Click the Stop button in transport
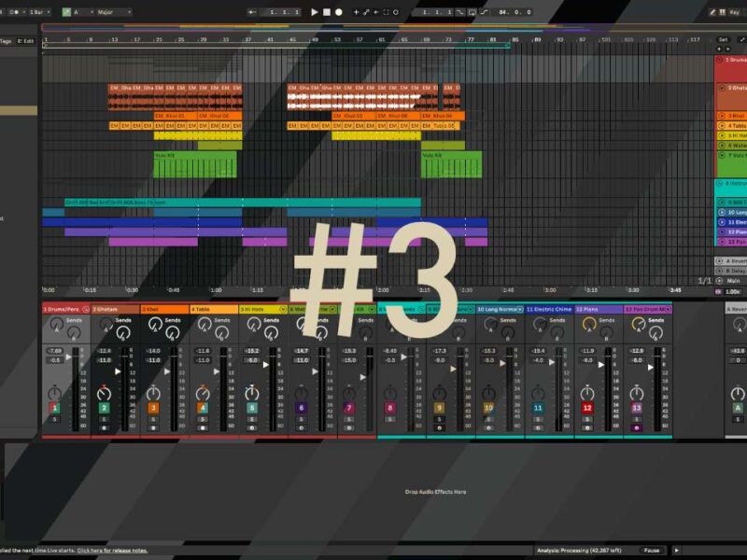Image resolution: width=747 pixels, height=560 pixels. (326, 12)
